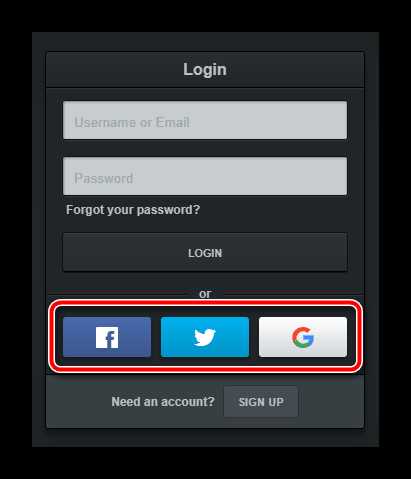Image resolution: width=411 pixels, height=479 pixels.
Task: Sign in with the Google button
Action: (303, 337)
